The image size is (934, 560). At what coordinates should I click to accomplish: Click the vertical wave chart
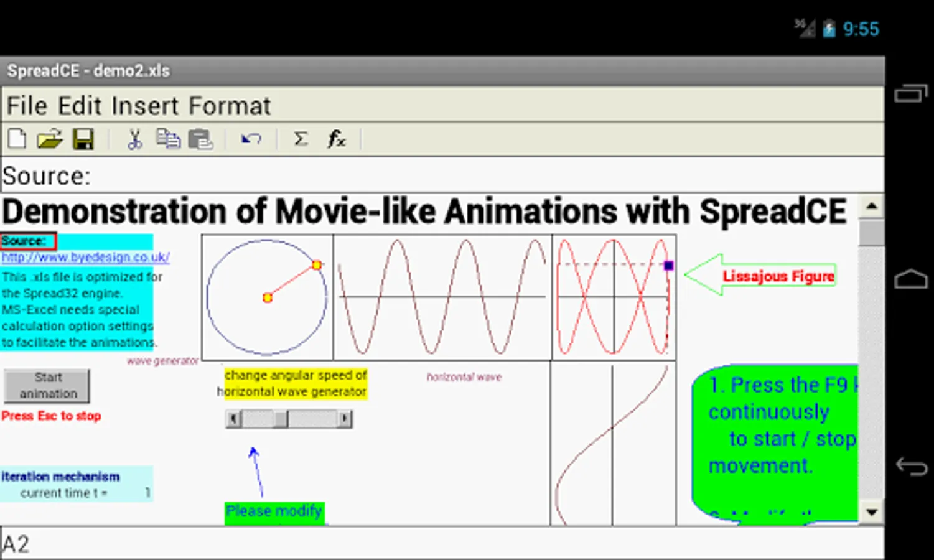pyautogui.click(x=613, y=444)
